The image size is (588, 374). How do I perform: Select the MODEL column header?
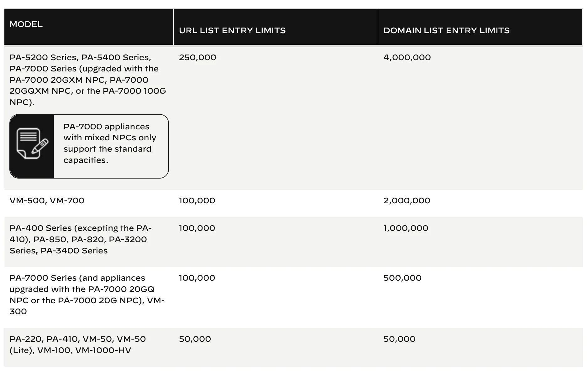26,24
